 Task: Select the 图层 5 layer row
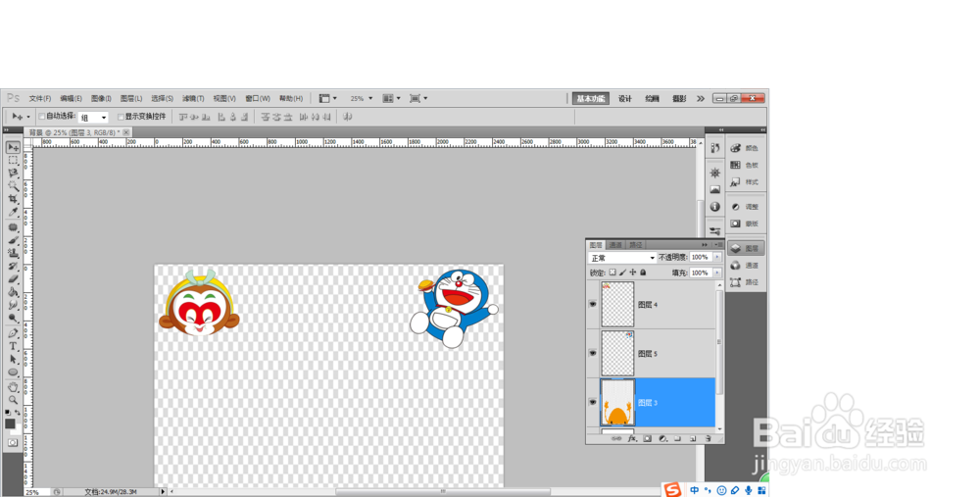coord(651,354)
